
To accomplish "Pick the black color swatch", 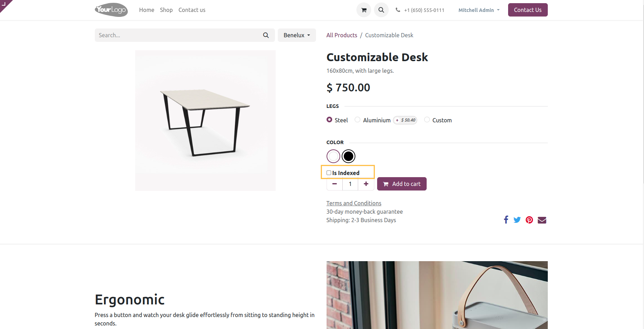I will [348, 156].
